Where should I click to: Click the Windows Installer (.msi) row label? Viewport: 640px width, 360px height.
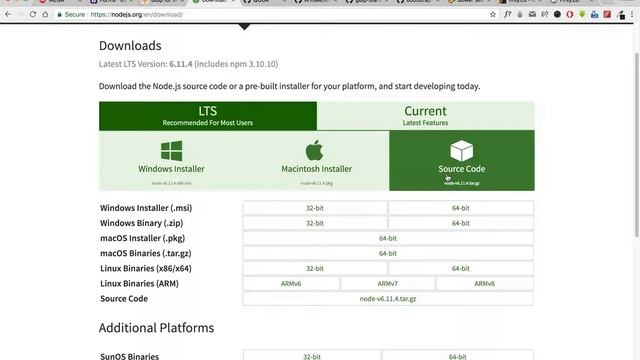click(146, 208)
